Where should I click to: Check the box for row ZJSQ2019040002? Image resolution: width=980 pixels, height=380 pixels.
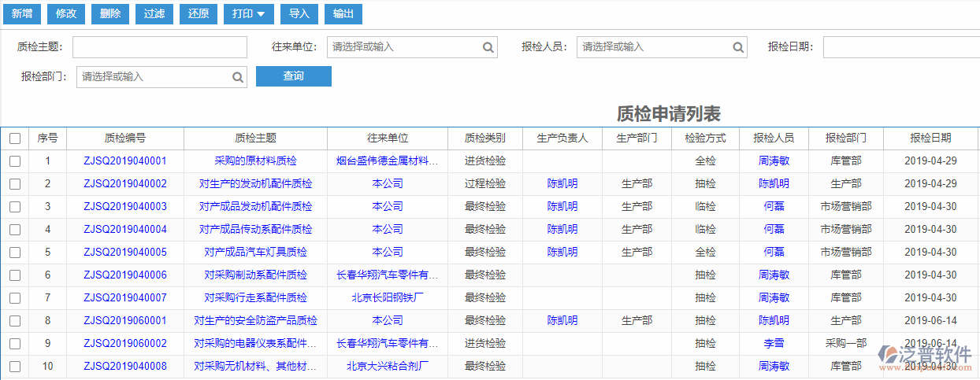pos(15,184)
